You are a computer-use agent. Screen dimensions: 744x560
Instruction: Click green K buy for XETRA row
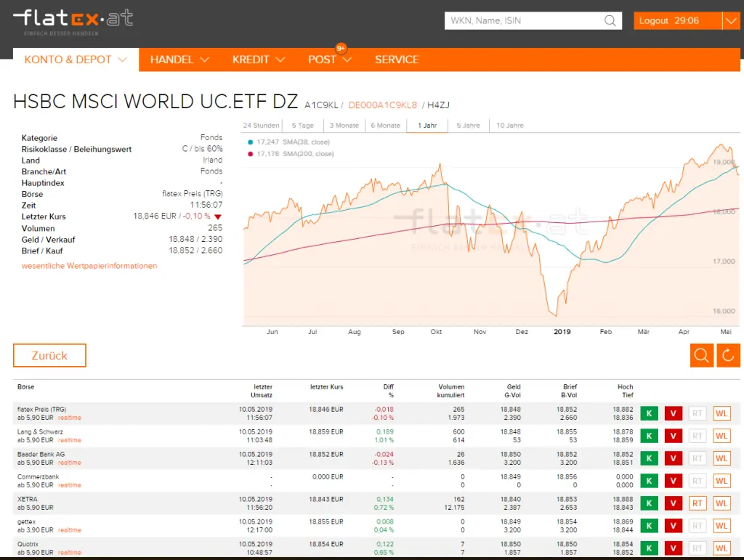coord(649,503)
